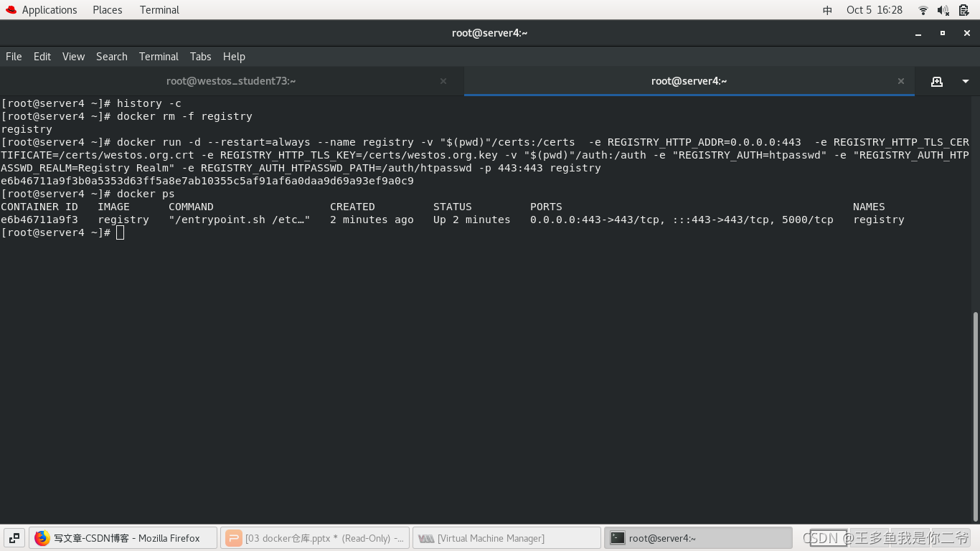Click the show desktop icon in taskbar
Screen dimensions: 980x551
(14, 538)
